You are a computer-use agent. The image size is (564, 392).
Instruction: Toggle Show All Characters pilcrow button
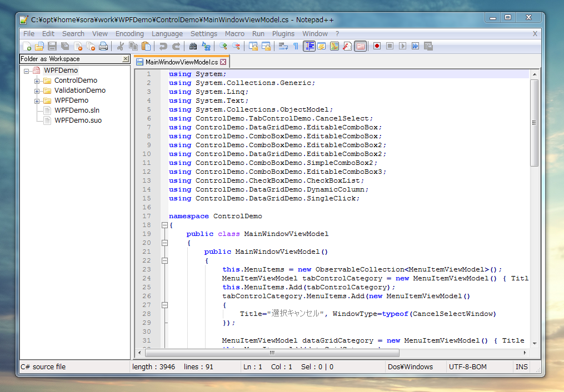(296, 46)
